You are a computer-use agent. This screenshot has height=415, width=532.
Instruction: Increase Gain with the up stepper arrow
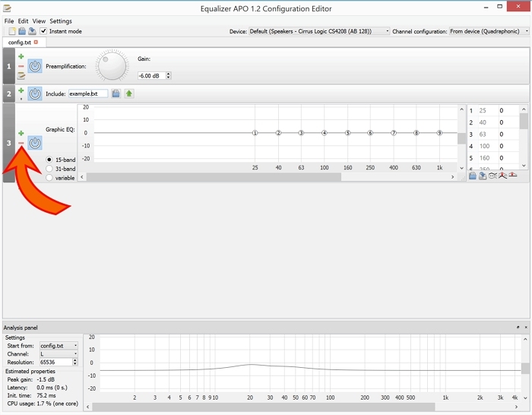coord(168,74)
